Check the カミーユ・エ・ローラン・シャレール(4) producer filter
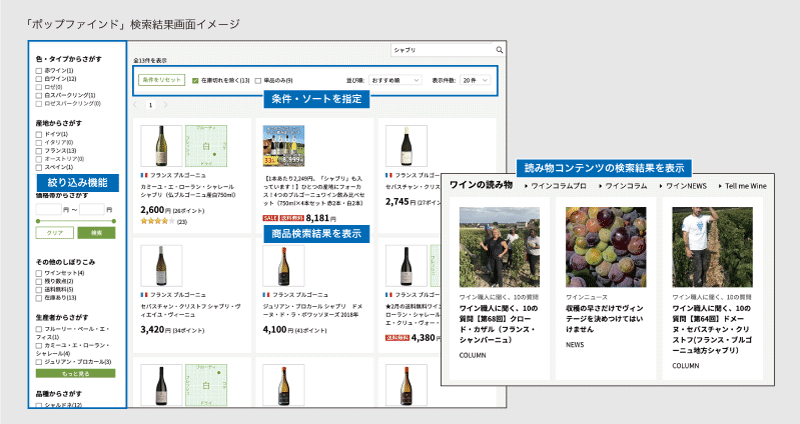Viewport: 800px width, 424px height. [39, 346]
